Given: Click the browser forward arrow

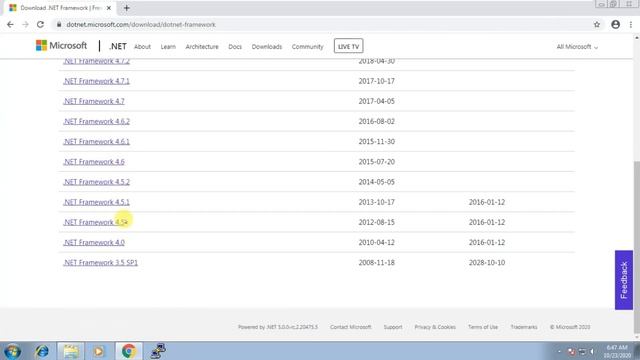Looking at the screenshot, I should coord(25,24).
